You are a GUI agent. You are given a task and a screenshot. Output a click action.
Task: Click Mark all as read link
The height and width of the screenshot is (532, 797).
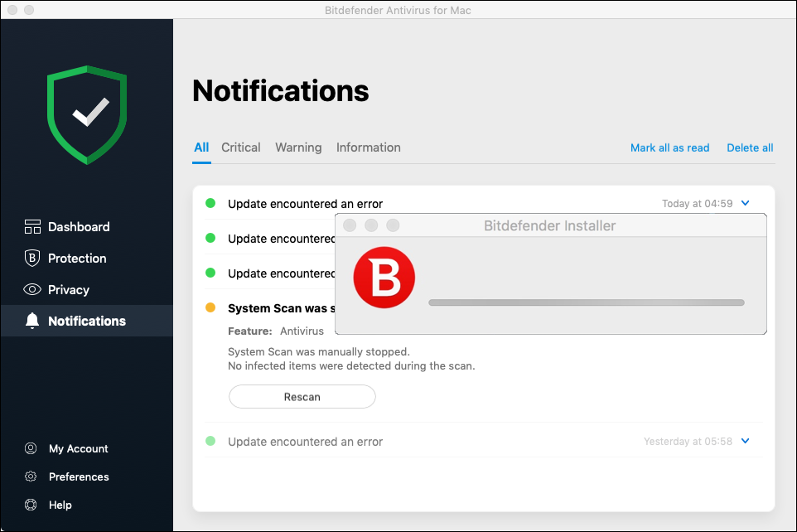[670, 148]
